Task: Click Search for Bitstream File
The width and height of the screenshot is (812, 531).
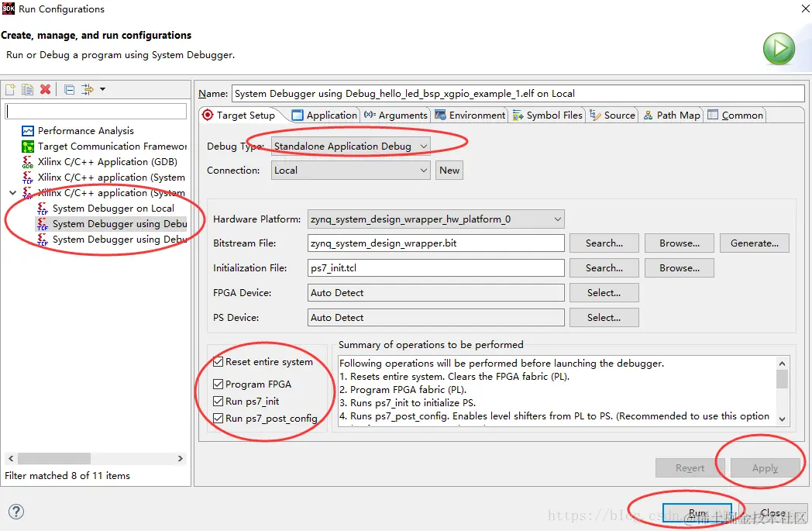Action: tap(604, 243)
